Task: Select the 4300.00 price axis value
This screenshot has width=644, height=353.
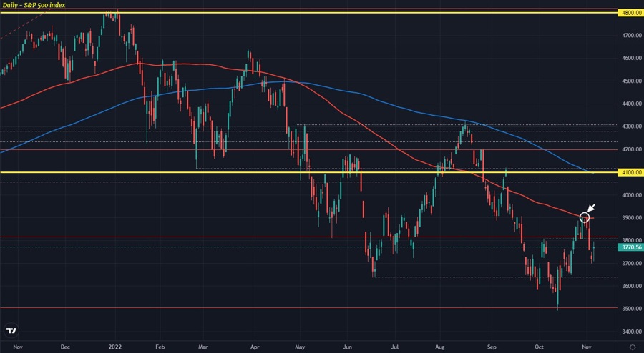Action: click(x=632, y=126)
